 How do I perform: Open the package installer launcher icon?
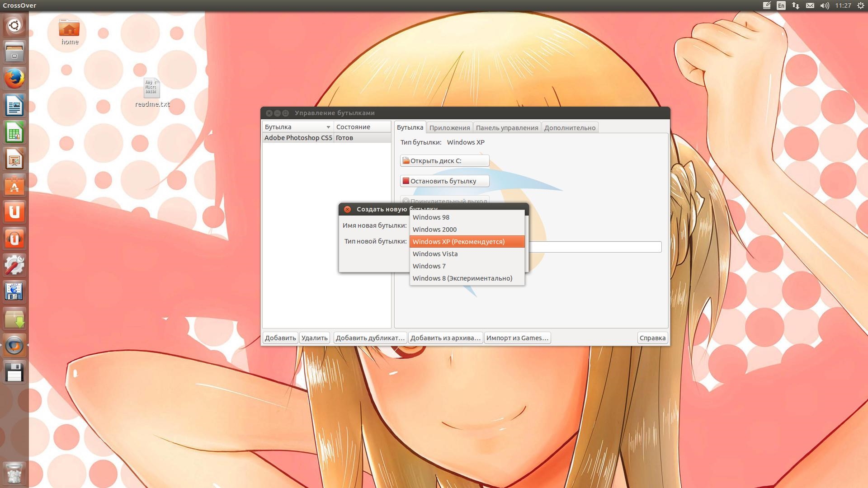tap(14, 319)
